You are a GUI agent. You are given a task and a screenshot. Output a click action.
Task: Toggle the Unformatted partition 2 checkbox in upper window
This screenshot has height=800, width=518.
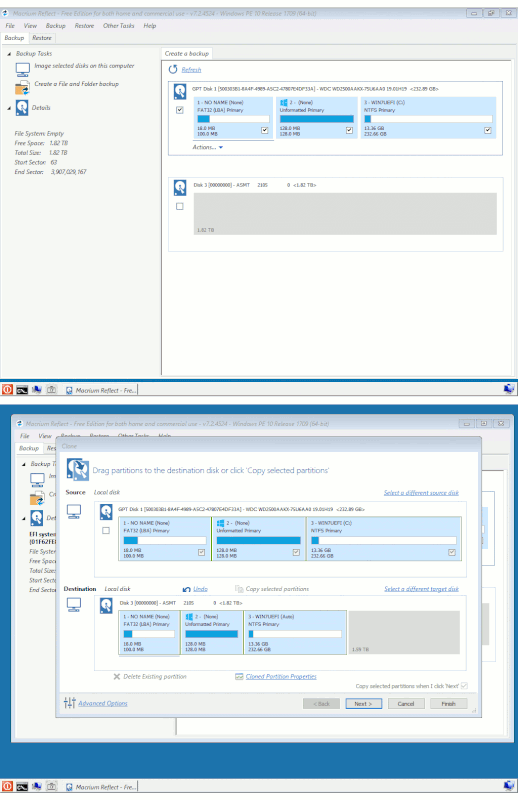click(349, 130)
